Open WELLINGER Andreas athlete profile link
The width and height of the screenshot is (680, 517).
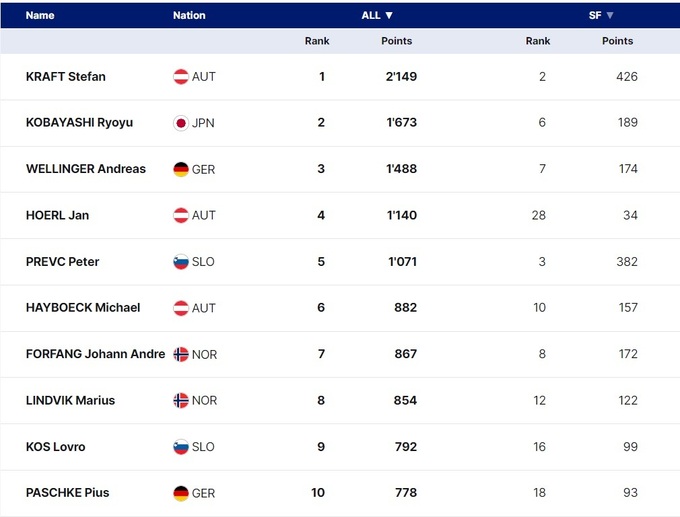(x=86, y=169)
